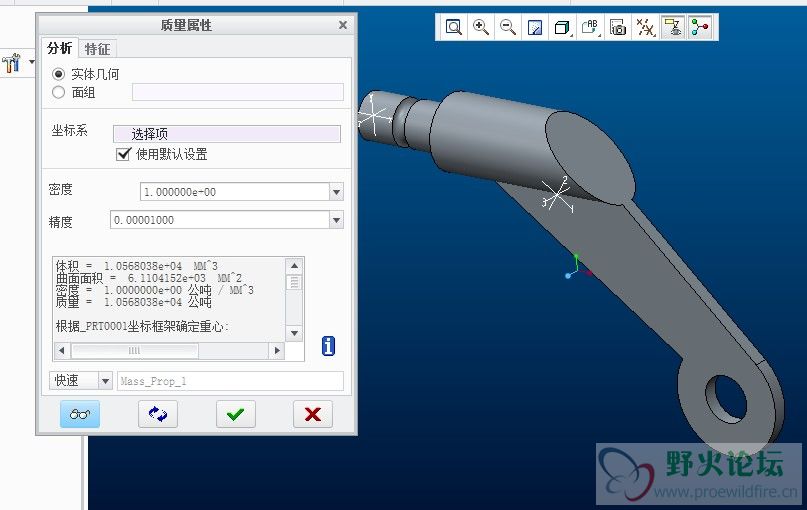Switch to the 分析 tab
The width and height of the screenshot is (807, 510).
pyautogui.click(x=59, y=48)
